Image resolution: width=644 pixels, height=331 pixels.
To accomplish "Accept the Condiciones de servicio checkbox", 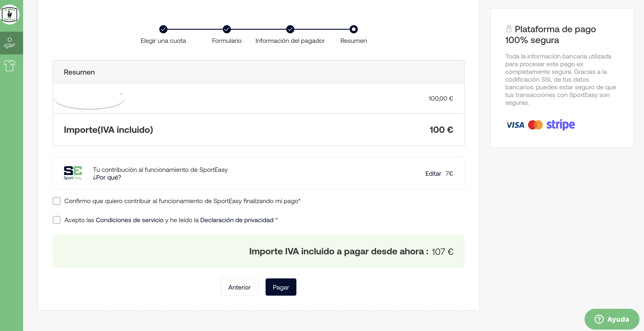I will pyautogui.click(x=57, y=220).
